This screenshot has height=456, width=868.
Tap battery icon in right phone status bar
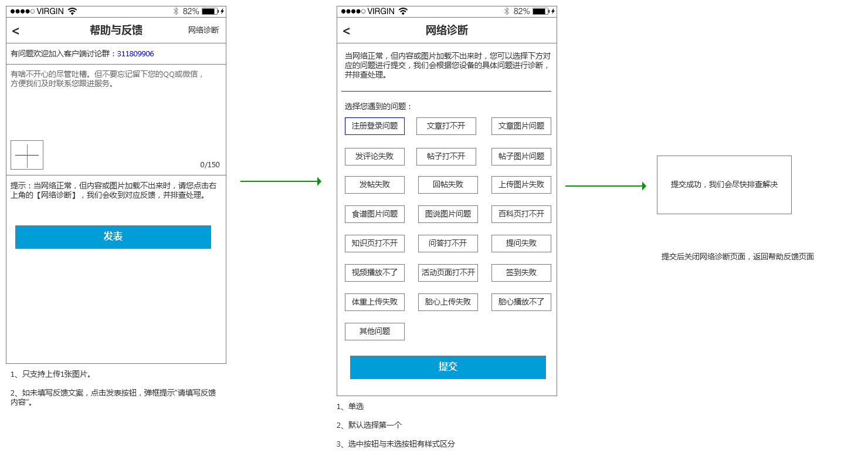(x=540, y=11)
